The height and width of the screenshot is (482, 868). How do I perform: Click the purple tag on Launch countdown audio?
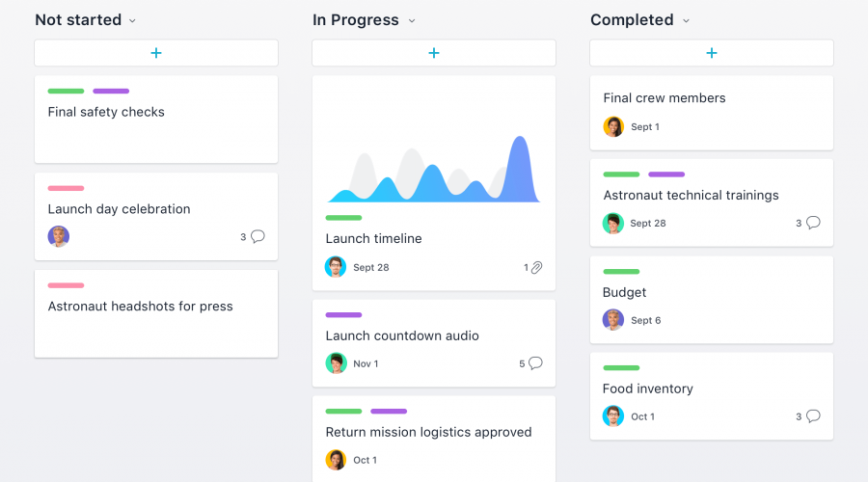click(x=343, y=314)
